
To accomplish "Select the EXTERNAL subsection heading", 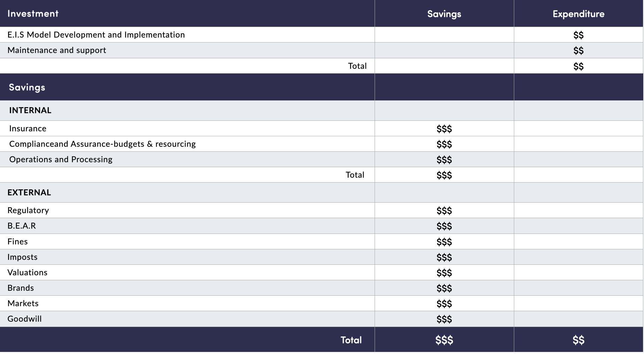I will [x=29, y=192].
